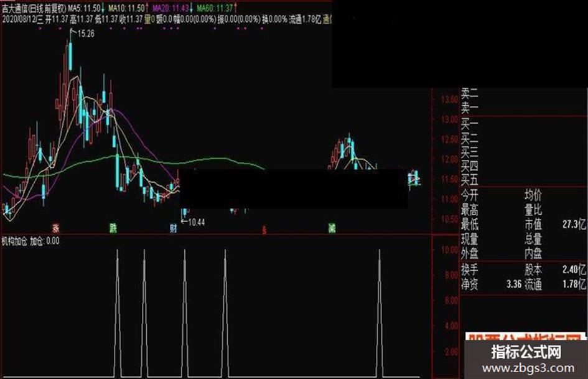This screenshot has height=379, width=588.
Task: Click the 2020/08/12 date in info line
Action: (19, 19)
